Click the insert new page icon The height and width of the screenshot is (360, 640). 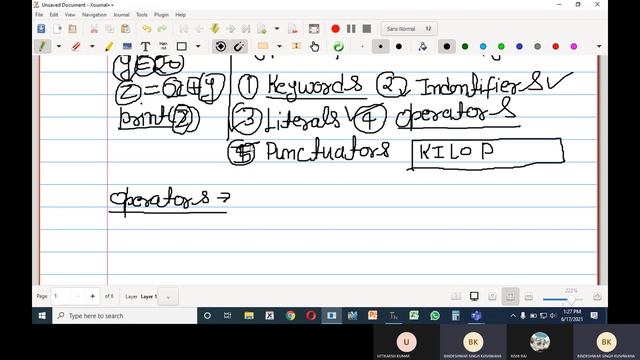[262, 29]
